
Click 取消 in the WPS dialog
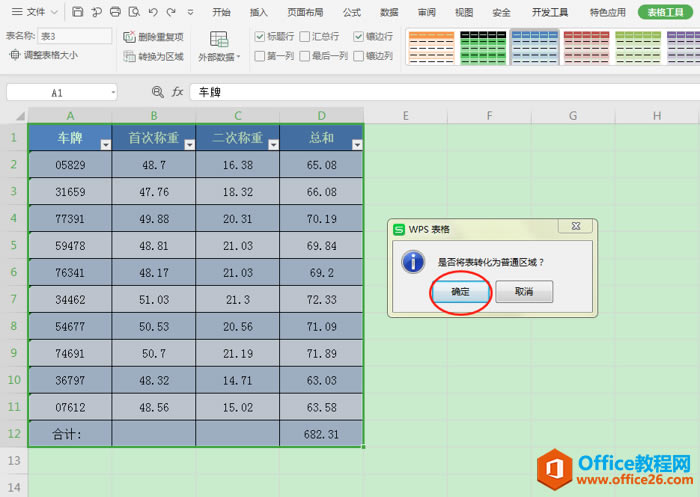pos(524,292)
